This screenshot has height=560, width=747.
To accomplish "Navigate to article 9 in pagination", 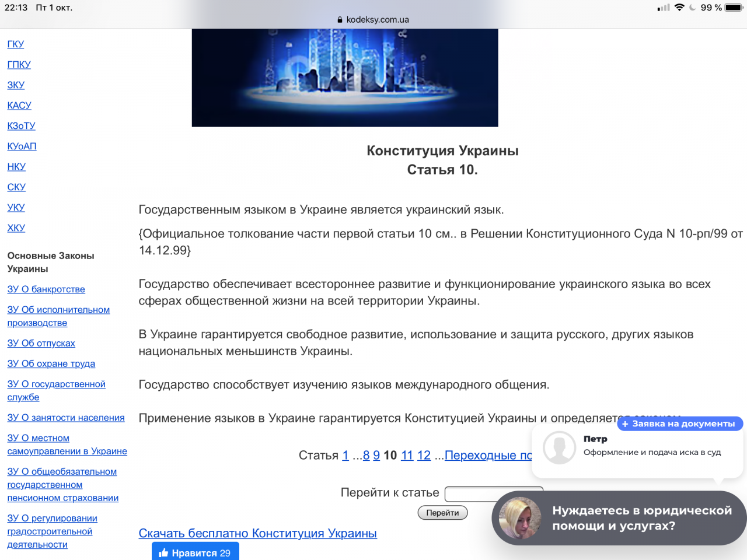I will coord(376,456).
